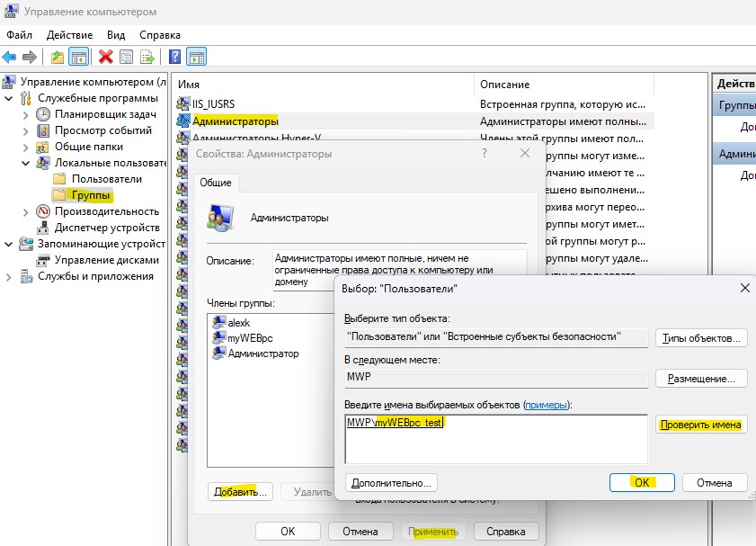Click the Общие папки icon in tree

43,147
